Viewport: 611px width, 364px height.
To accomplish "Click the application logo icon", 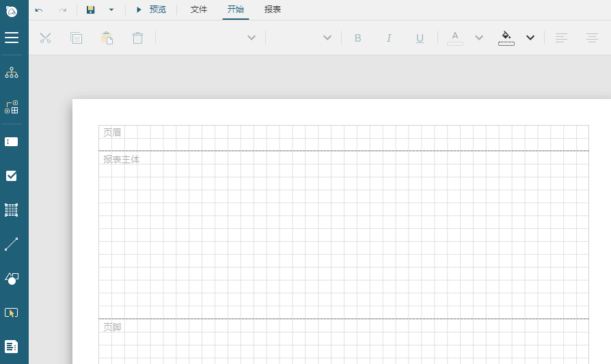I will 12,12.
